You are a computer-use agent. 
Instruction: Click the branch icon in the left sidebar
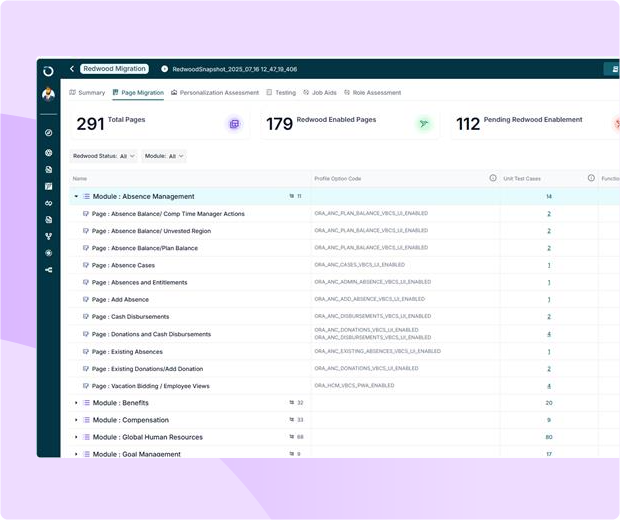tap(48, 237)
